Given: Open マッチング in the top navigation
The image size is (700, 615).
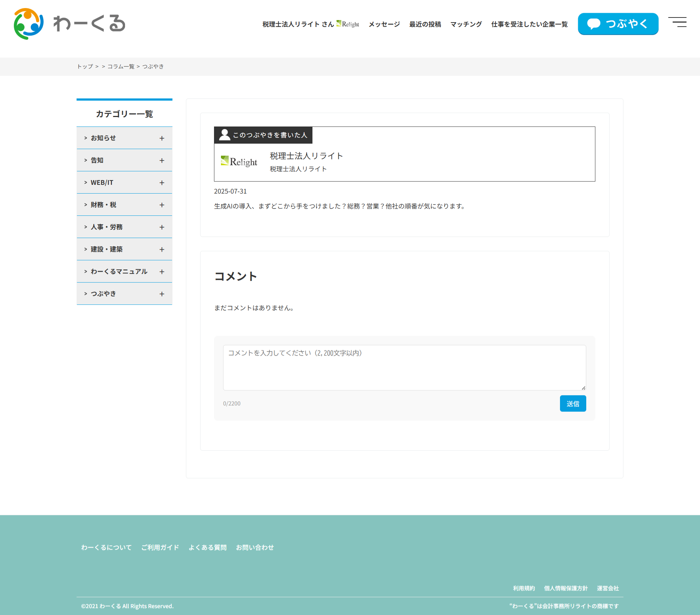Looking at the screenshot, I should (466, 24).
